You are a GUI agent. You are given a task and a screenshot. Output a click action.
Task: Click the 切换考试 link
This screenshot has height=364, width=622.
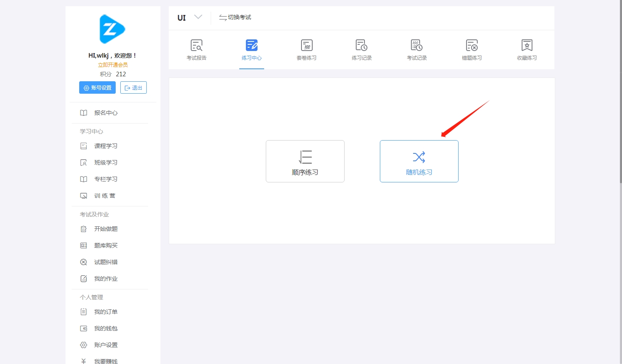click(x=235, y=17)
